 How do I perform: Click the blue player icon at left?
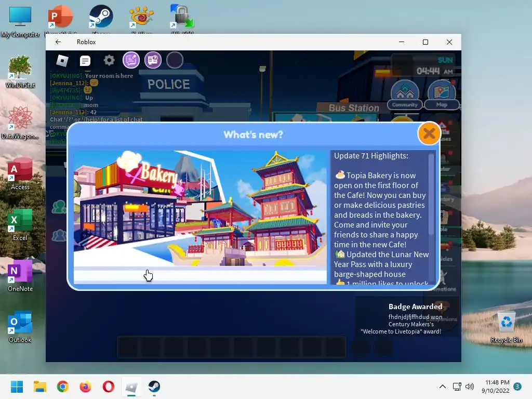[x=59, y=235]
